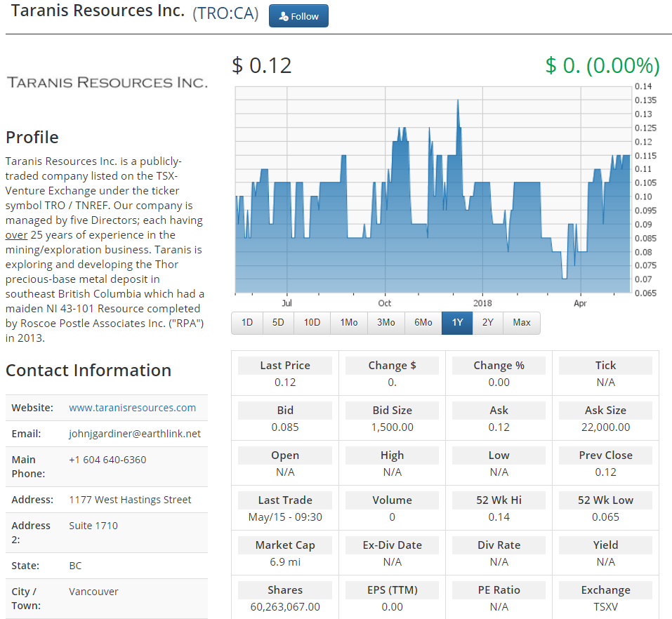
Task: Click the Tick header cell
Action: point(605,366)
